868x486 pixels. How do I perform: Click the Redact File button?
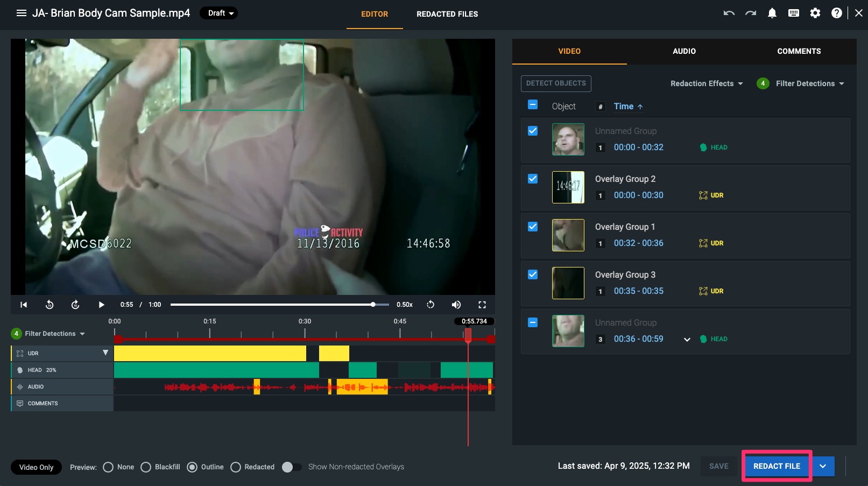(777, 466)
